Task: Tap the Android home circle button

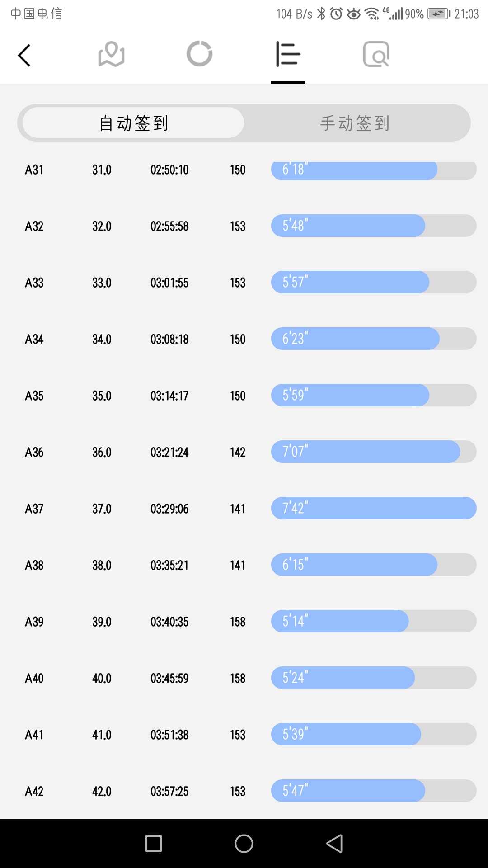Action: tap(244, 844)
